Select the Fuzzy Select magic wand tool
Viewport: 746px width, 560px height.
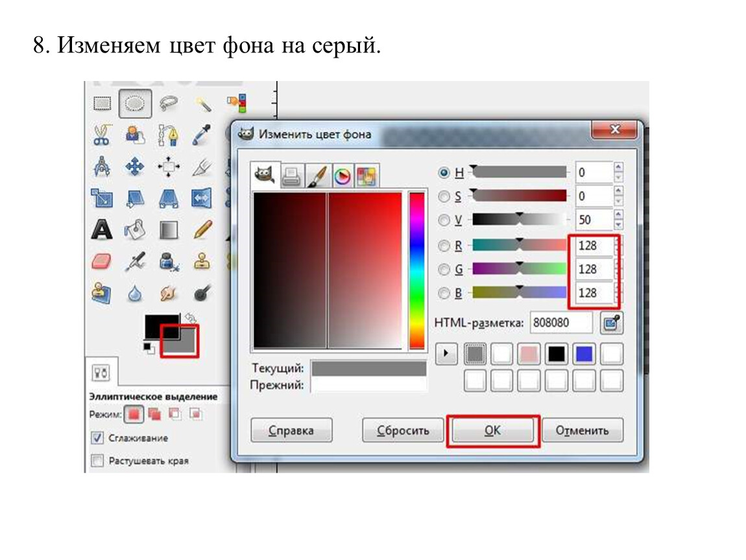coord(203,103)
